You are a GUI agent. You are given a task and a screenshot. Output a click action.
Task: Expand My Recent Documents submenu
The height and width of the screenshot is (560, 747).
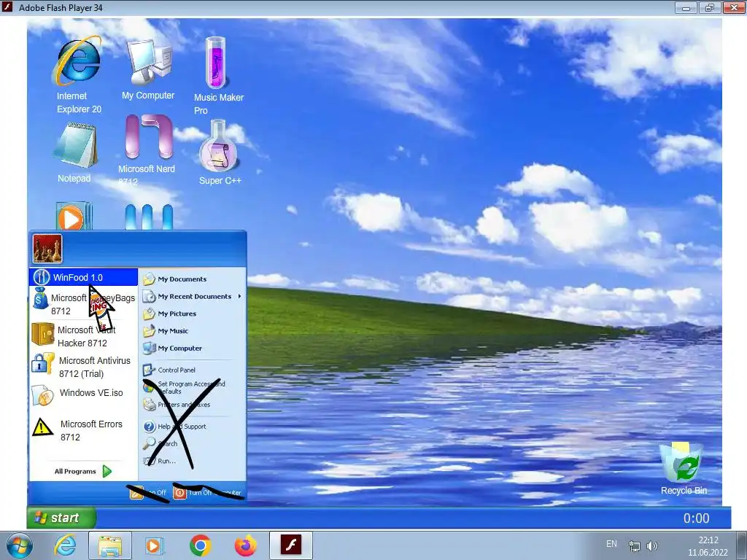click(x=193, y=296)
